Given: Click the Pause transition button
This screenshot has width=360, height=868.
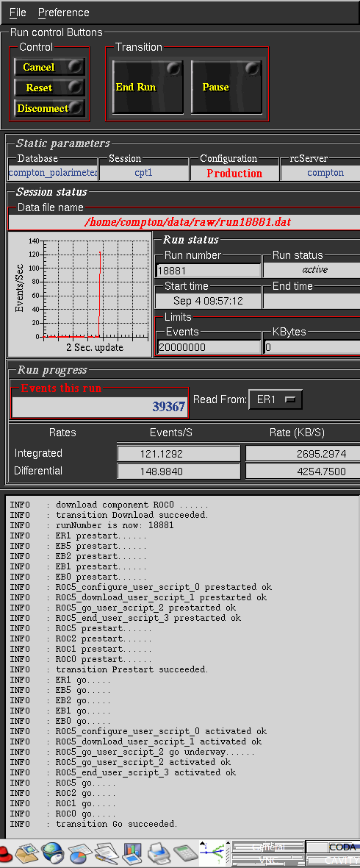Looking at the screenshot, I should click(226, 87).
